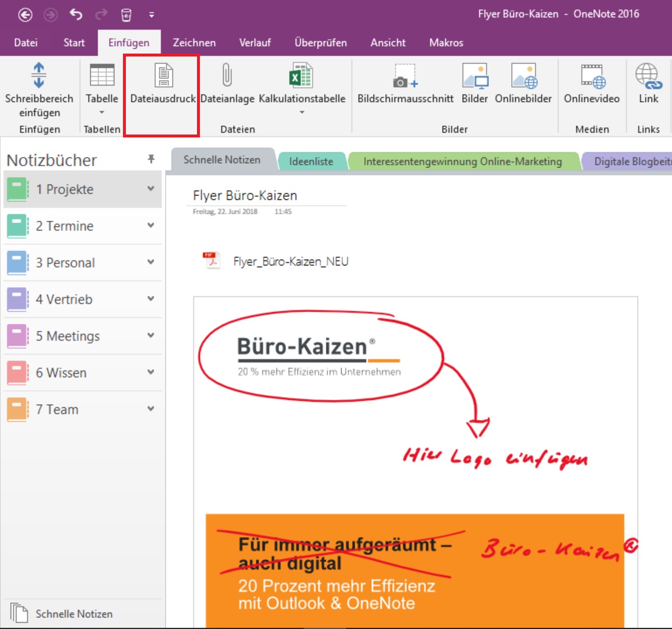This screenshot has width=672, height=629.
Task: Click the Bildschirmausschnitt screen clipping icon
Action: pos(405,76)
